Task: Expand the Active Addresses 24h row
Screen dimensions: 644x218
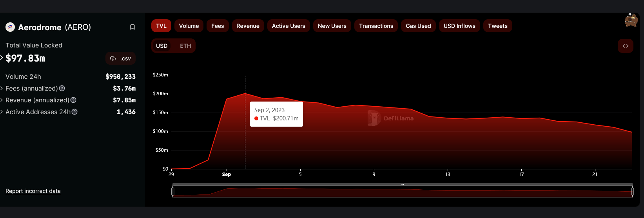Action: pyautogui.click(x=2, y=112)
